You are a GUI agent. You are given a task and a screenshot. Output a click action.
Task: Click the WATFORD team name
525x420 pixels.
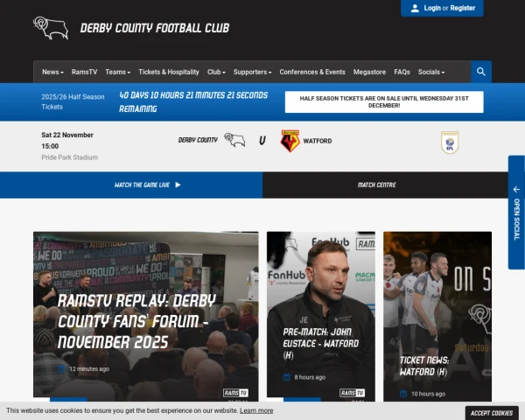click(318, 141)
